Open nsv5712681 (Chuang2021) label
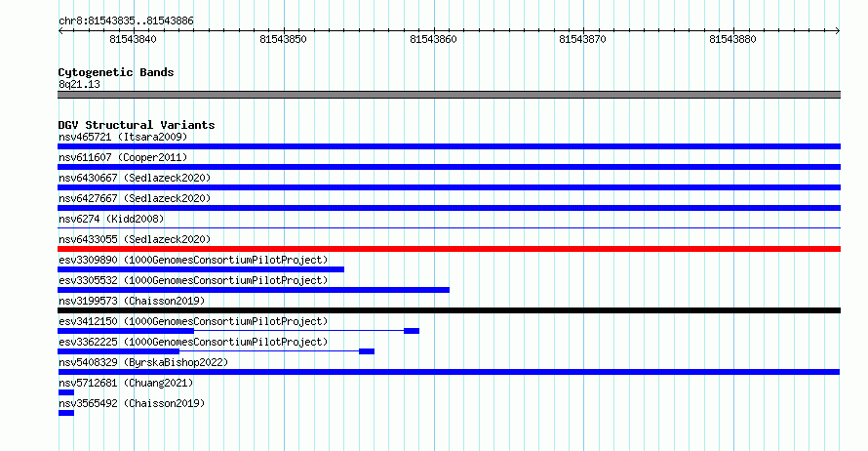 pyautogui.click(x=126, y=383)
